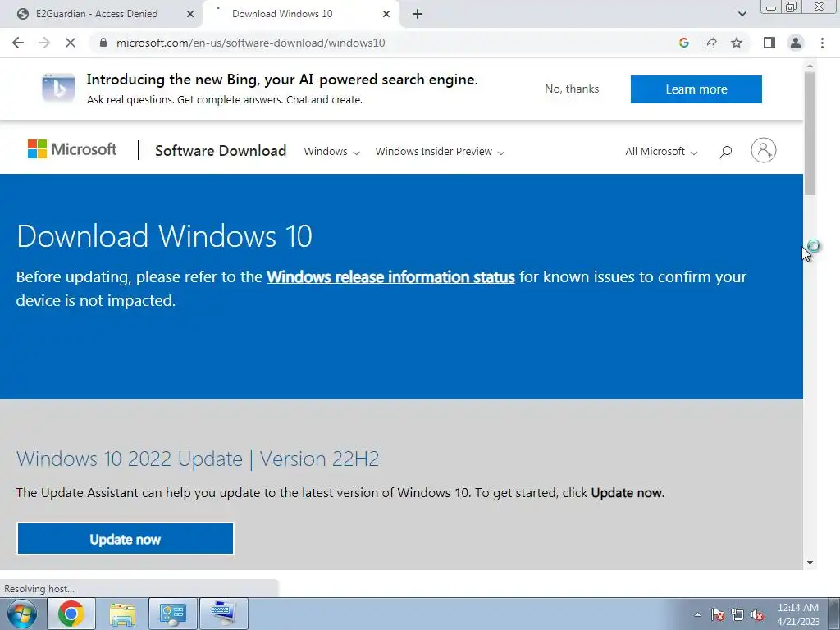840x630 pixels.
Task: Click the Microsoft logo
Action: pos(72,149)
